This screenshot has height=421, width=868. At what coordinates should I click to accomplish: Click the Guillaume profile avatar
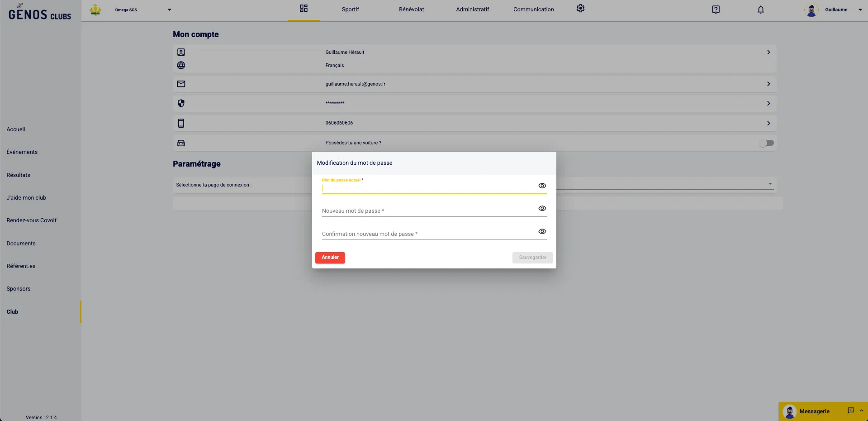[x=811, y=10]
